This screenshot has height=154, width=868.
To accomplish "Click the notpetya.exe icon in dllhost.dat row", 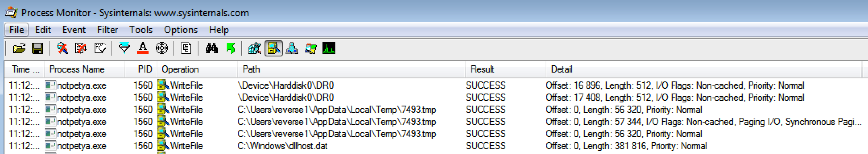I will tap(50, 146).
